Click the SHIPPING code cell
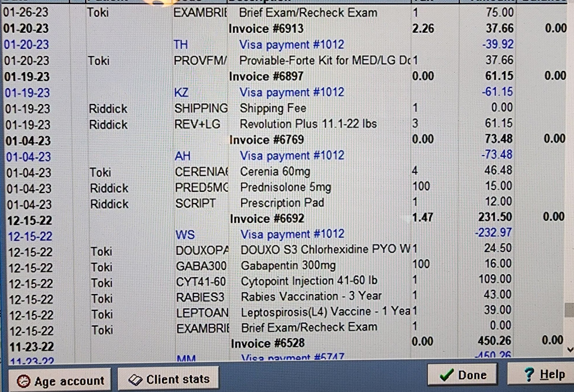The width and height of the screenshot is (574, 392). 201,108
